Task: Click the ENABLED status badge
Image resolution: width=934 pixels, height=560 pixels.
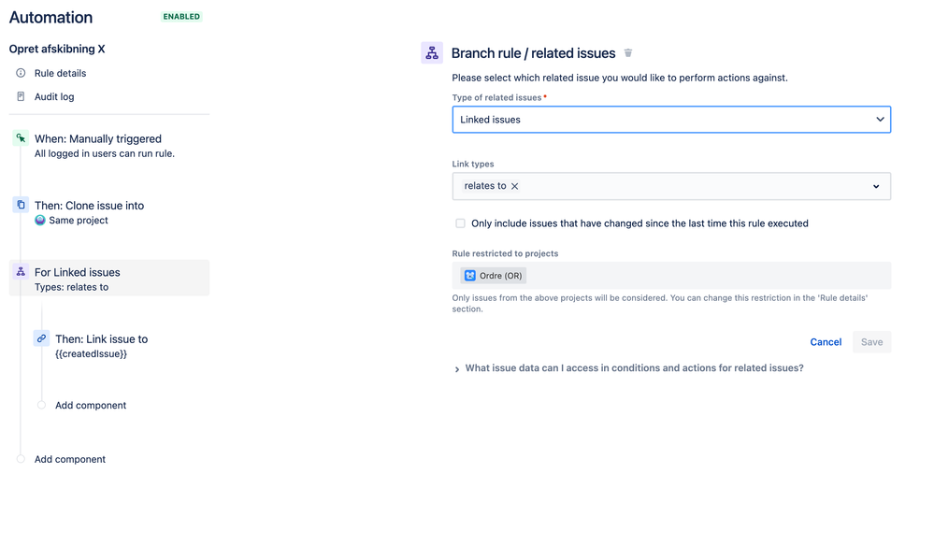Action: coord(181,17)
